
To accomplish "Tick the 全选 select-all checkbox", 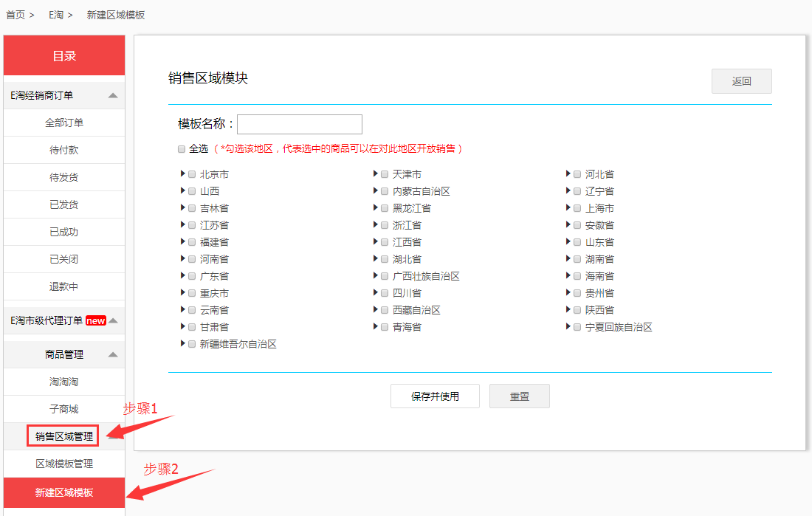I will pos(182,149).
